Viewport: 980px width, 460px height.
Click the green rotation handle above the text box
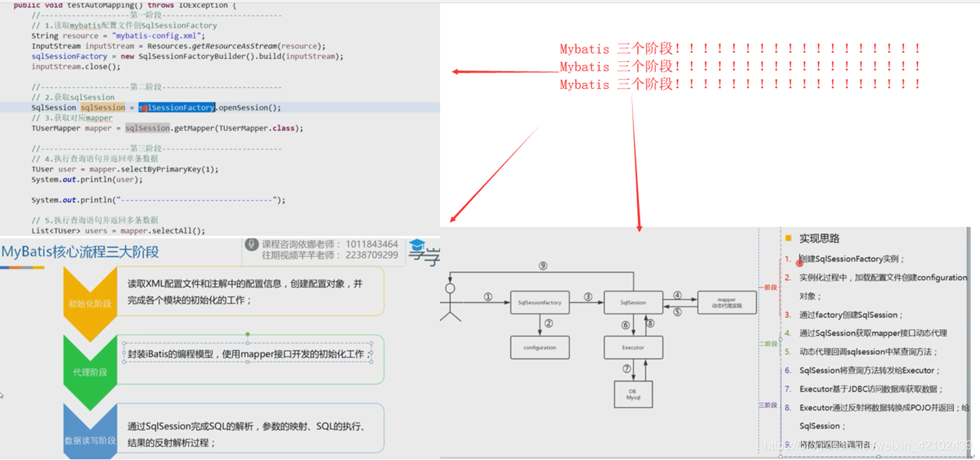(248, 334)
